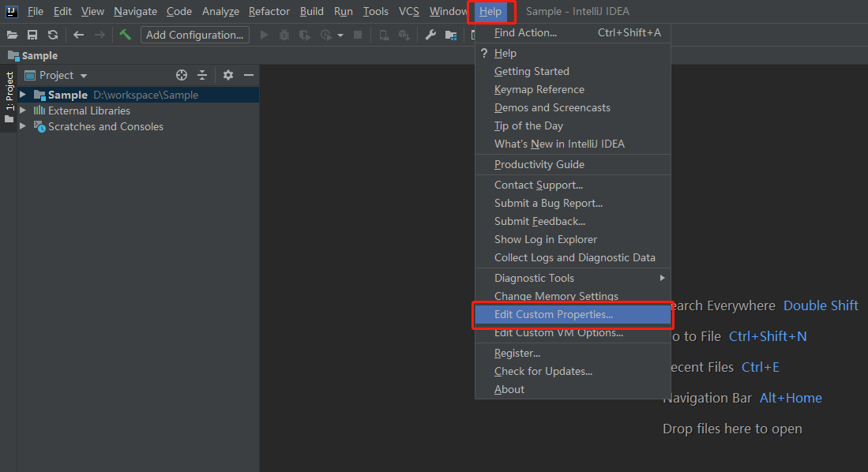
Task: Open the Window menu
Action: (449, 12)
